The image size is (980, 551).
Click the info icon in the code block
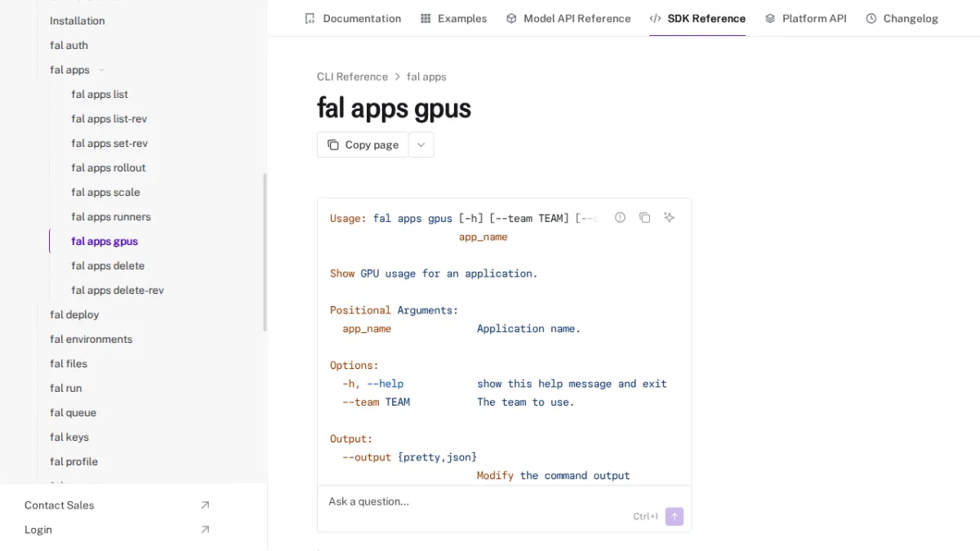pos(620,217)
